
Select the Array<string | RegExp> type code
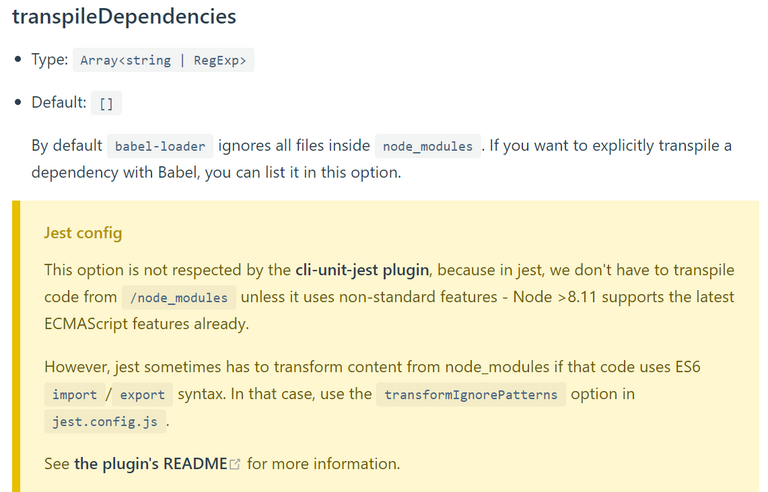[163, 60]
